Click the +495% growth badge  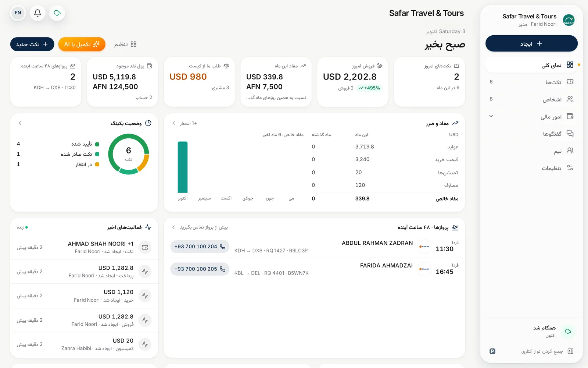coord(369,88)
